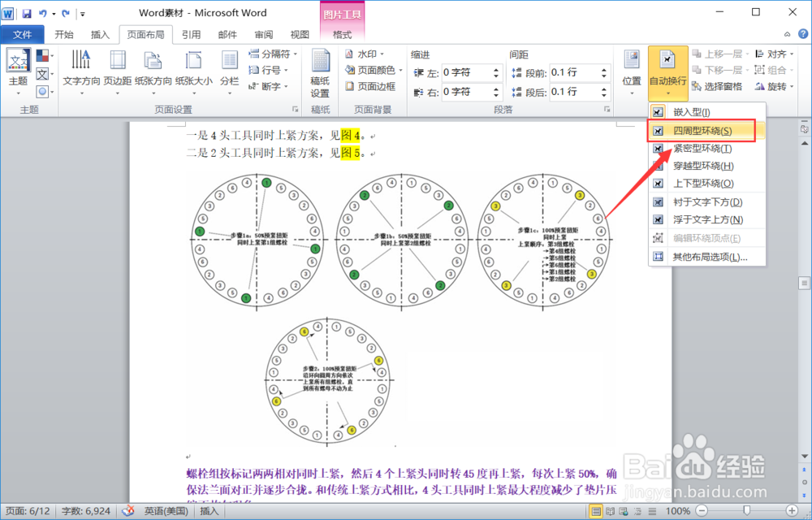Click 自动换行 wrap text button
The height and width of the screenshot is (520, 812).
pyautogui.click(x=668, y=73)
